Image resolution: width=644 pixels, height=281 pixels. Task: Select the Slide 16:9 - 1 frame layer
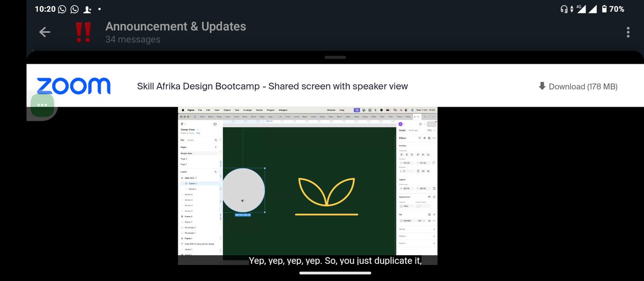click(191, 178)
